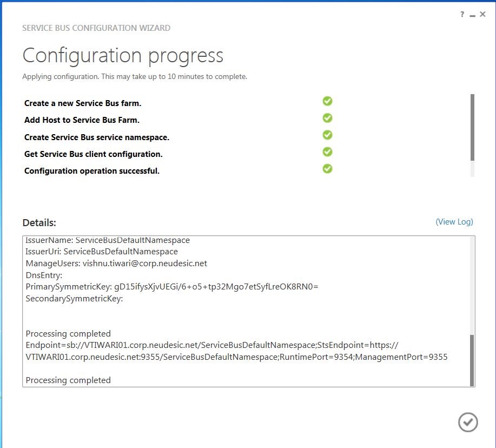Click the Endpoint=sb://VTIWARI01 connection string line

pyautogui.click(x=212, y=345)
